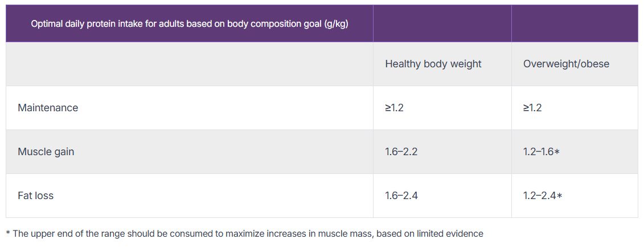Viewport: 644px width, 247px height.
Task: Click the empty purple header cell in the middle column
Action: click(442, 24)
